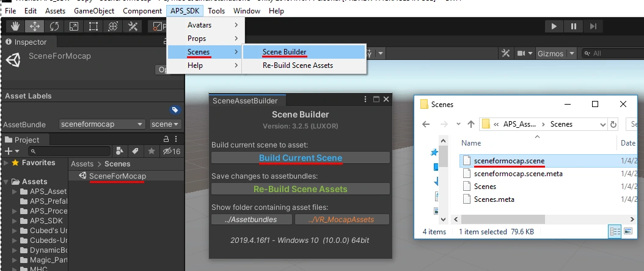The width and height of the screenshot is (644, 271).
Task: Click the asset label tag icon
Action: pos(175,110)
